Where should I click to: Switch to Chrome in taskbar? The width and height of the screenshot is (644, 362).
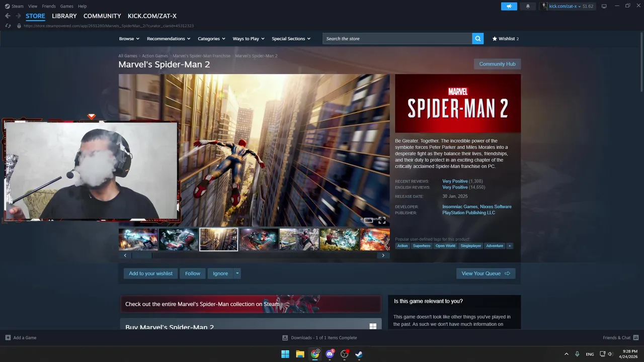[315, 354]
